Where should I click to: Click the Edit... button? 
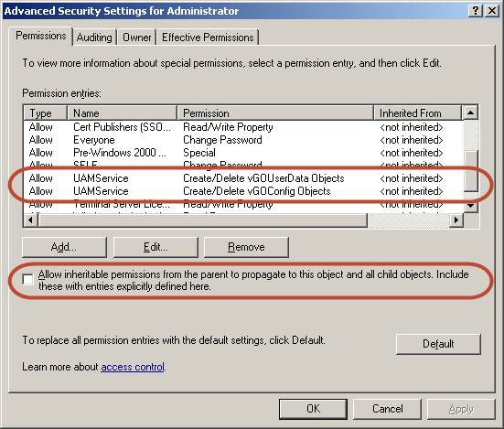point(155,247)
